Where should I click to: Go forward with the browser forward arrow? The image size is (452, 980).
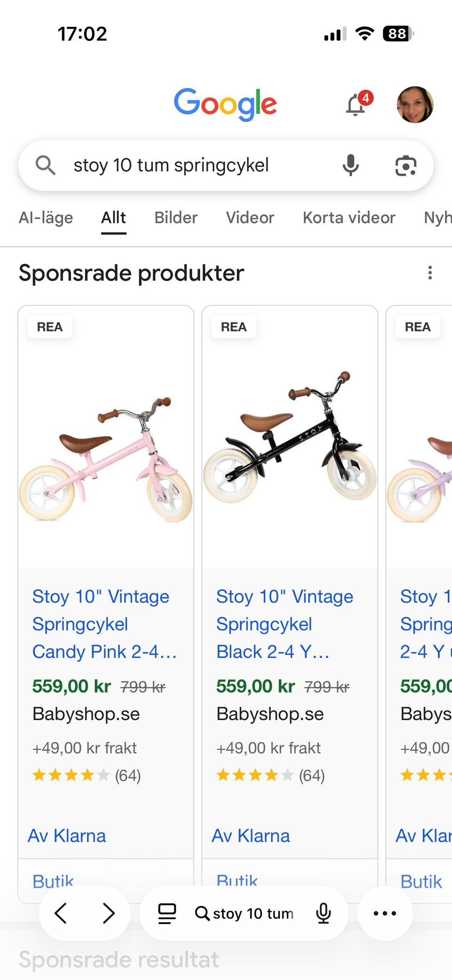pos(109,913)
